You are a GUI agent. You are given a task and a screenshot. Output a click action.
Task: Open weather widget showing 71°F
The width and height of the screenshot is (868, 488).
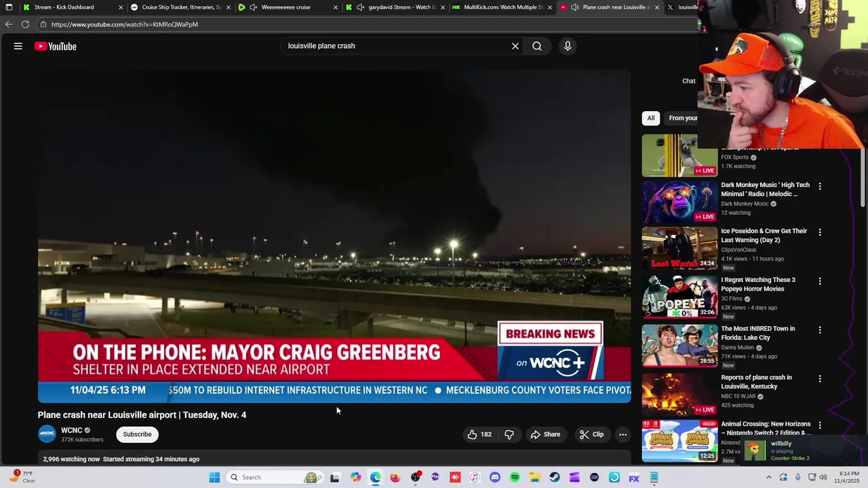(x=22, y=477)
